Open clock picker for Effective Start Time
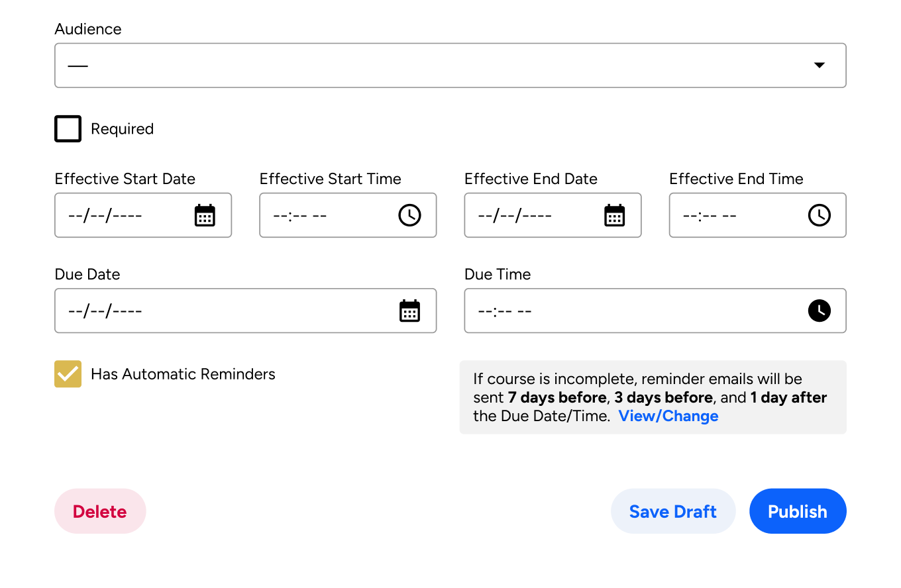Viewport: 901px width, 588px height. [409, 215]
